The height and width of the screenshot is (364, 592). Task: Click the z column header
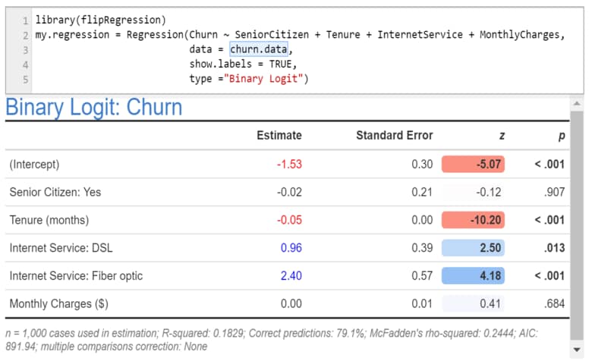(x=501, y=135)
